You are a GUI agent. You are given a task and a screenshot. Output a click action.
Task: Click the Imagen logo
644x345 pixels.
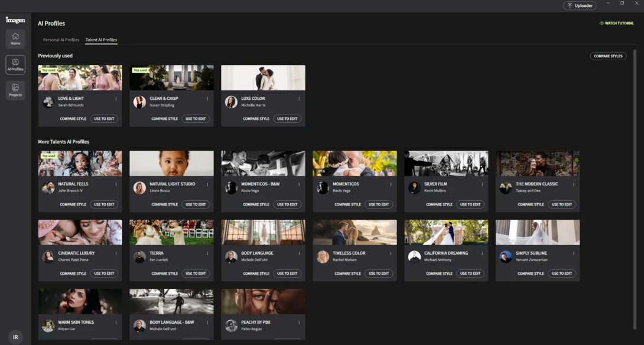coord(15,19)
